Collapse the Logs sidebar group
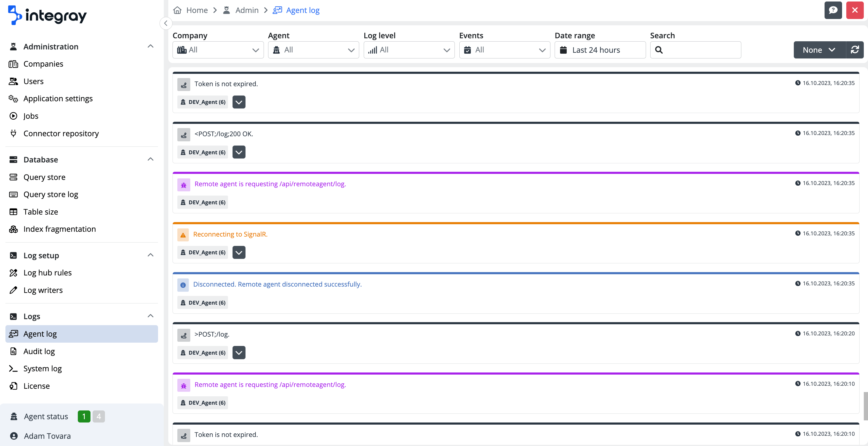868x446 pixels. click(150, 316)
